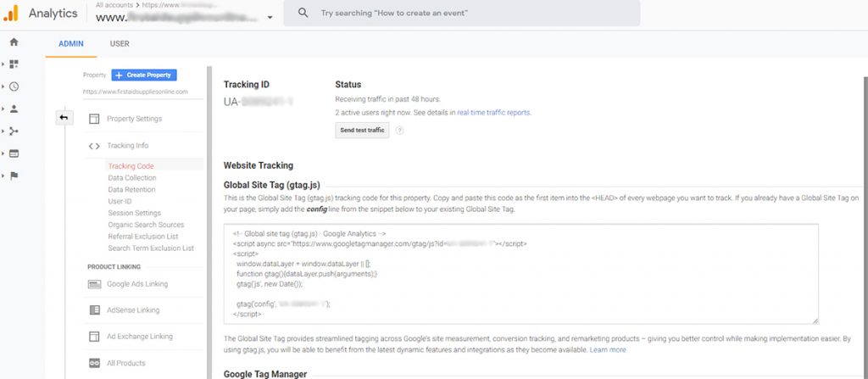The height and width of the screenshot is (379, 868).
Task: Open real time traffic reports link
Action: (x=493, y=113)
